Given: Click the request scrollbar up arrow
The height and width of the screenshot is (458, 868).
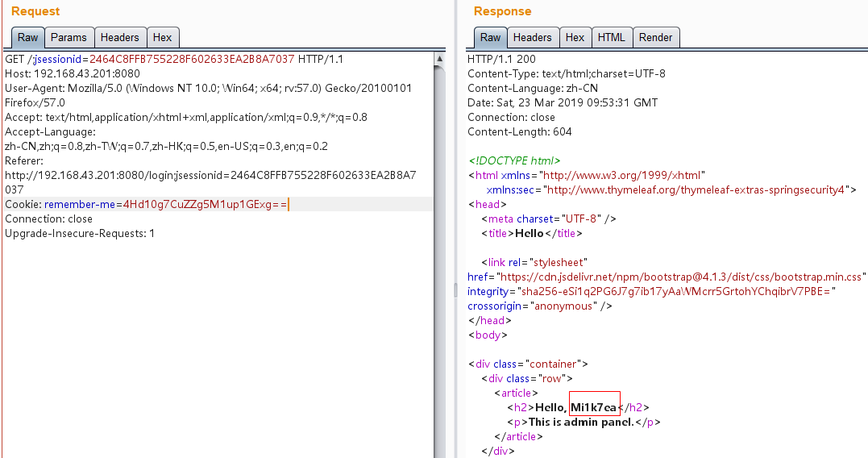Looking at the screenshot, I should point(439,59).
